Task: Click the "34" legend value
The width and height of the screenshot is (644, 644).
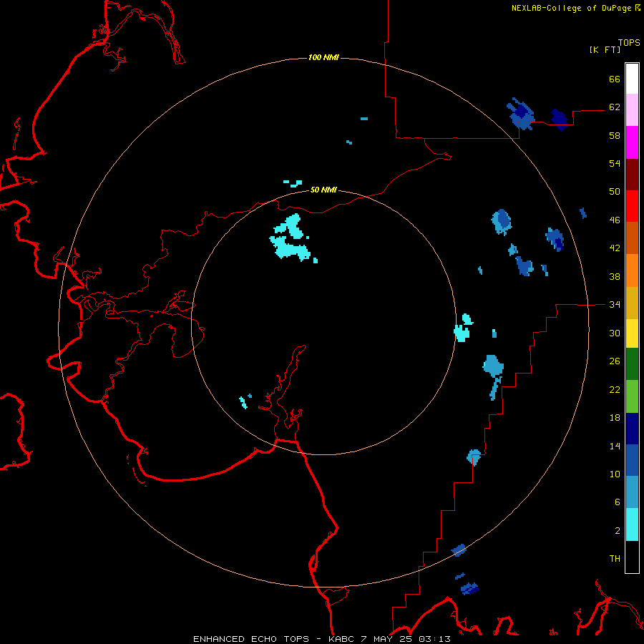Action: 615,305
